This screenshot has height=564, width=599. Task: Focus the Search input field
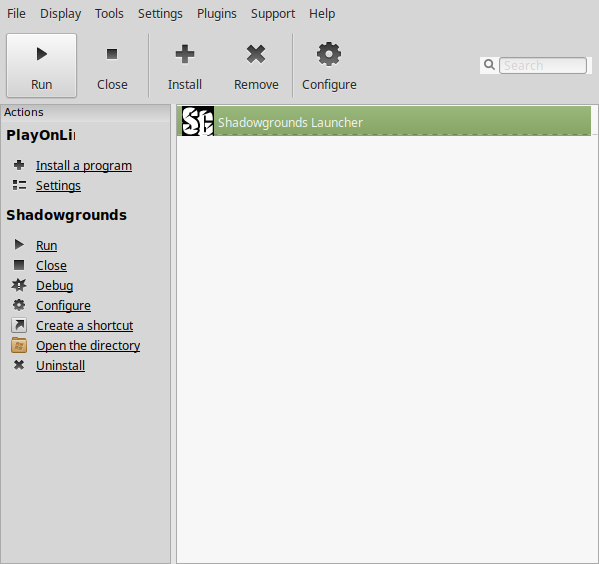click(543, 65)
